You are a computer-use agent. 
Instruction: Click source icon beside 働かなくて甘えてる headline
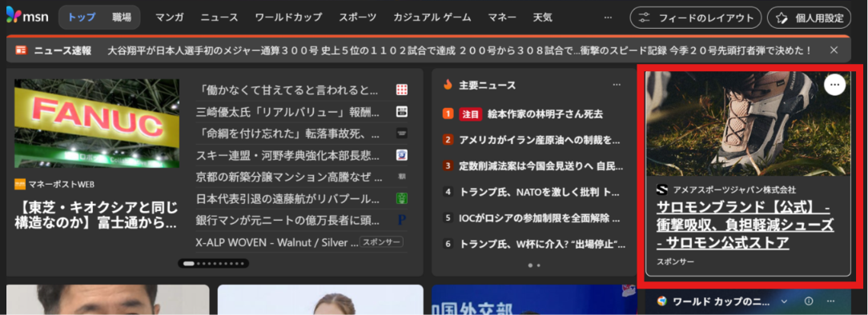[402, 90]
